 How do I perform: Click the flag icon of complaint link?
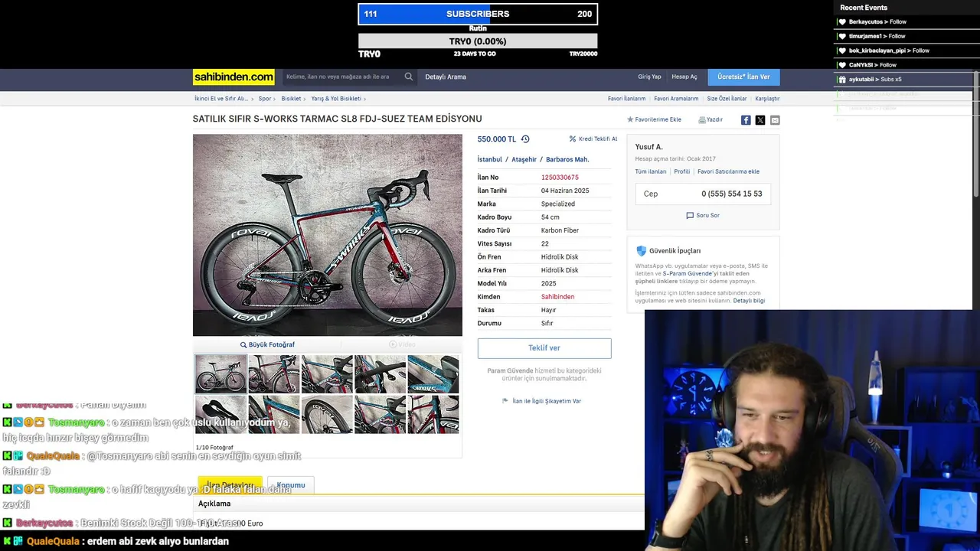505,401
